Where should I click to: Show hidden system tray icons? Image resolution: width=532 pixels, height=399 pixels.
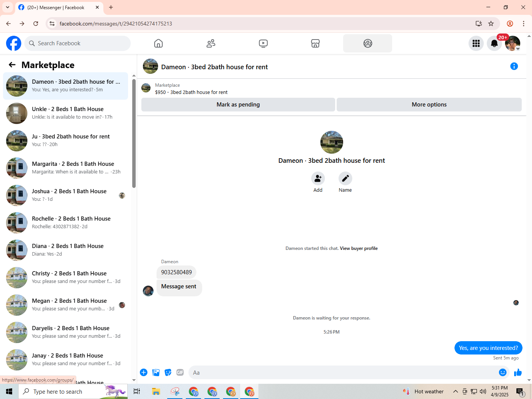(x=455, y=391)
